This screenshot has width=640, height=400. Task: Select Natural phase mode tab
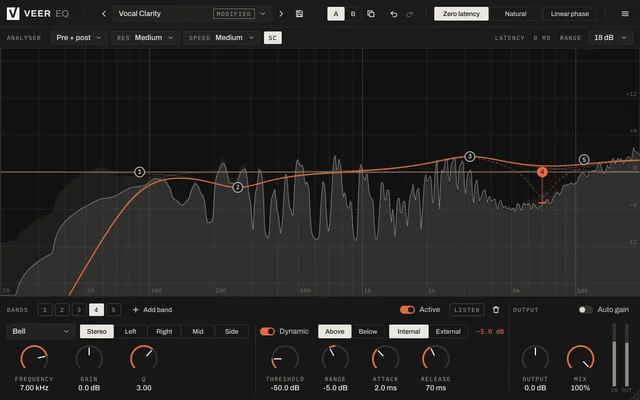click(516, 14)
